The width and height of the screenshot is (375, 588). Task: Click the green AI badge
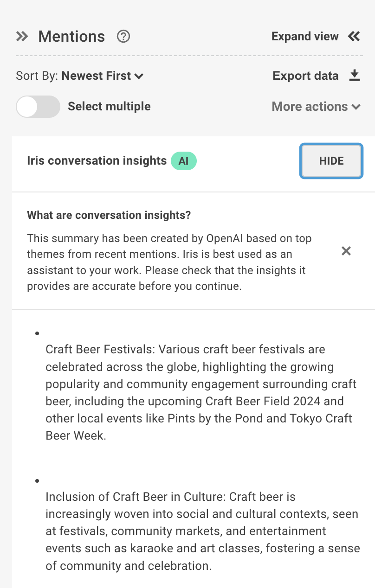click(x=184, y=161)
